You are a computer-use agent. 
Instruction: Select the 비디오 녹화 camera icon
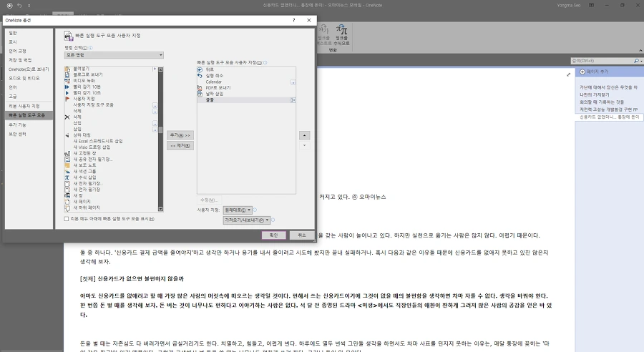[67, 81]
